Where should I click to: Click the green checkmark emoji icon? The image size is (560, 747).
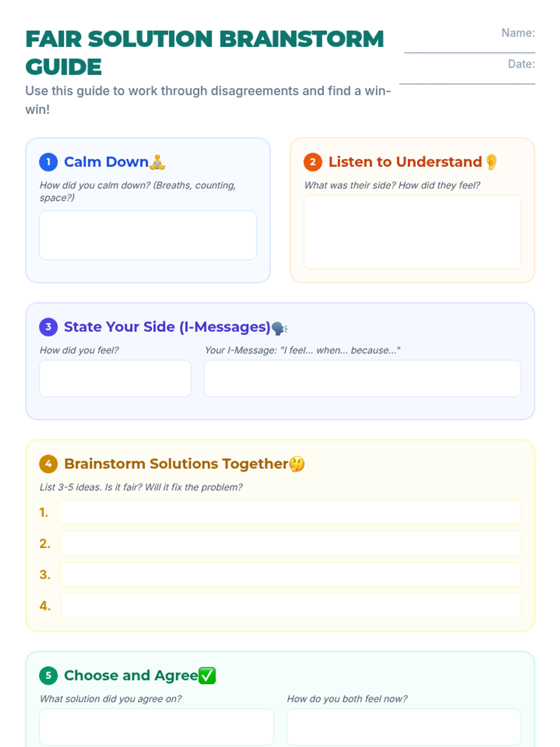[207, 676]
